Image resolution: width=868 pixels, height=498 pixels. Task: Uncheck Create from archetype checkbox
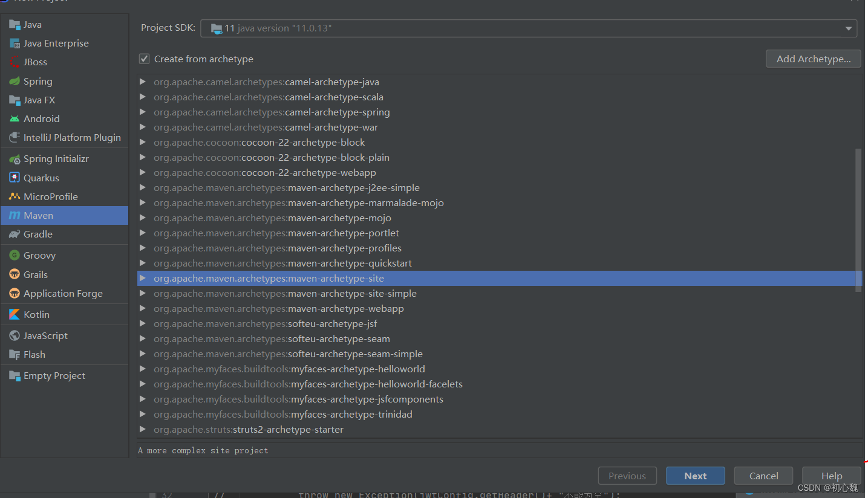click(x=144, y=59)
